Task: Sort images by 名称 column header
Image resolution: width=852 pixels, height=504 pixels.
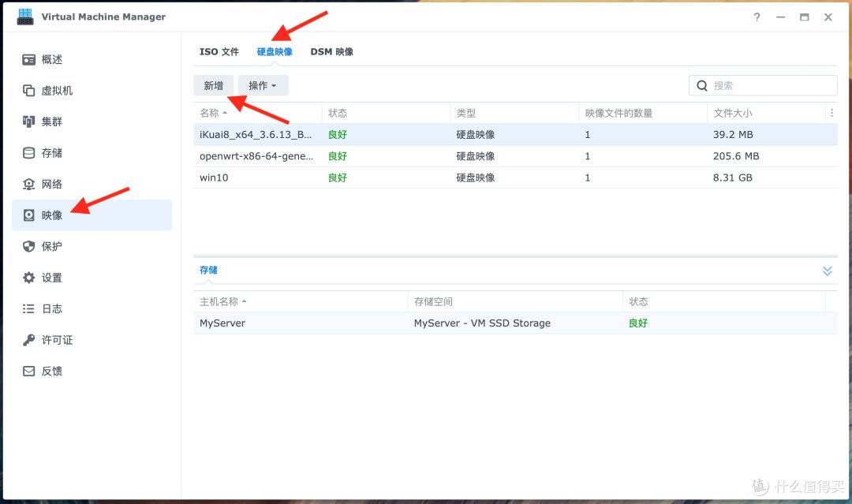Action: tap(211, 112)
